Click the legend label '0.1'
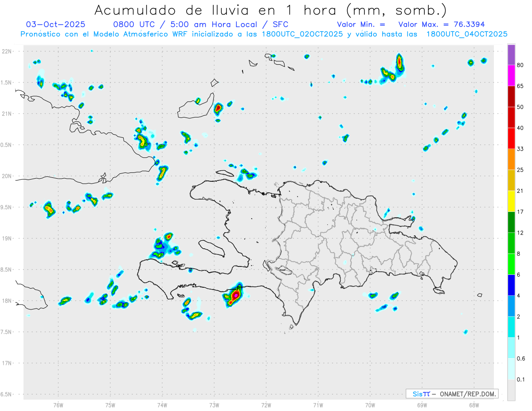 (521, 380)
